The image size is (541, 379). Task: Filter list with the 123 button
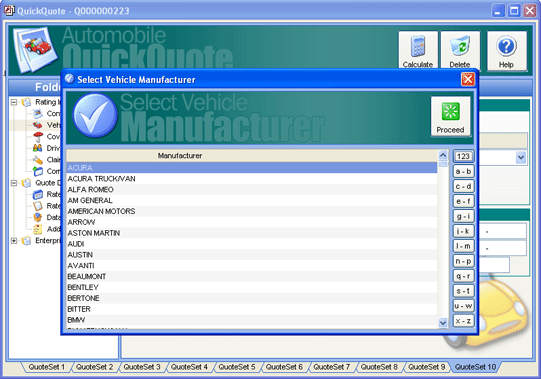(463, 156)
